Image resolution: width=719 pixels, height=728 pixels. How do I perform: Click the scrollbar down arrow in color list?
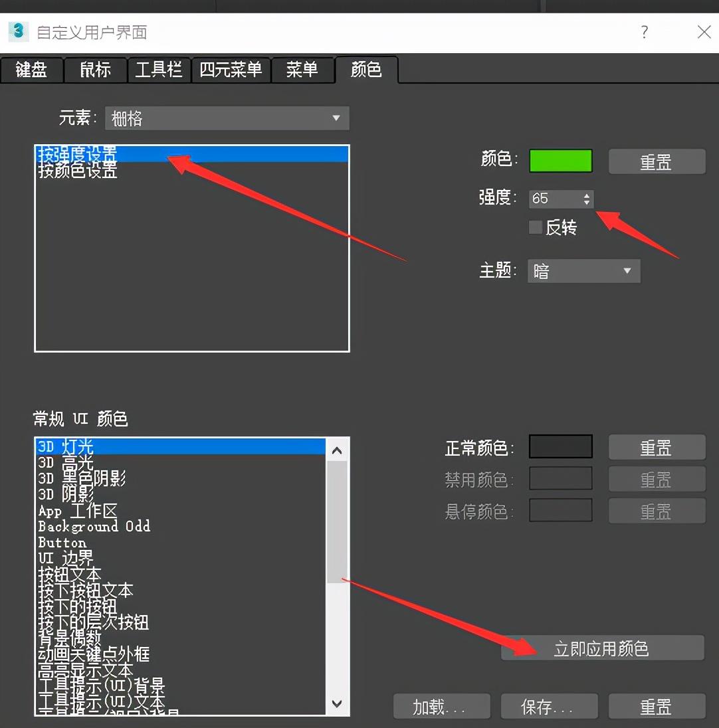[x=337, y=704]
